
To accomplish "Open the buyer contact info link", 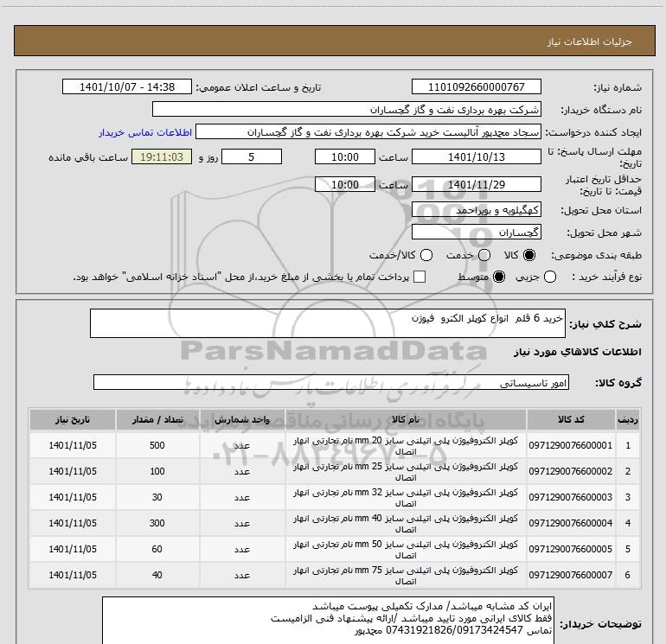I will [x=145, y=132].
